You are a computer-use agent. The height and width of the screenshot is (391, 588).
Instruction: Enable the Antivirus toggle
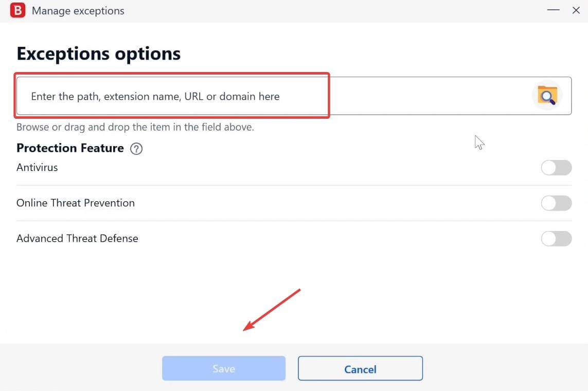(556, 168)
